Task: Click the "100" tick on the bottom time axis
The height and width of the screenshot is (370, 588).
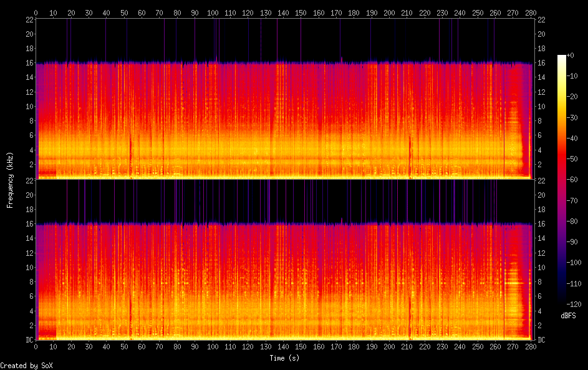Action: point(213,347)
